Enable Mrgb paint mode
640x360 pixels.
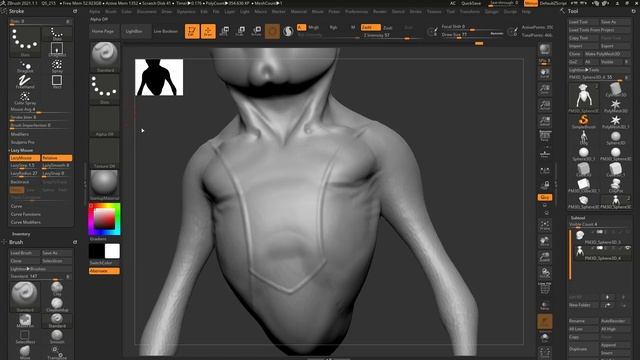coord(313,27)
